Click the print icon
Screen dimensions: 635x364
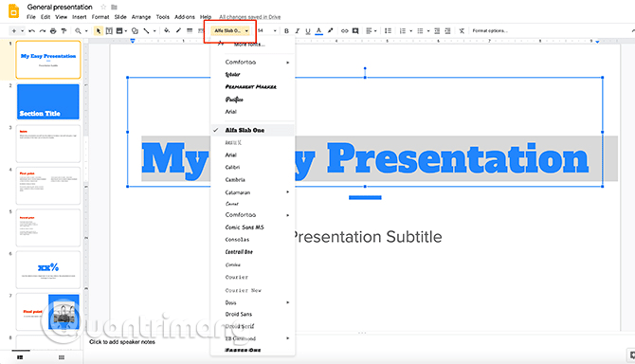pyautogui.click(x=53, y=30)
